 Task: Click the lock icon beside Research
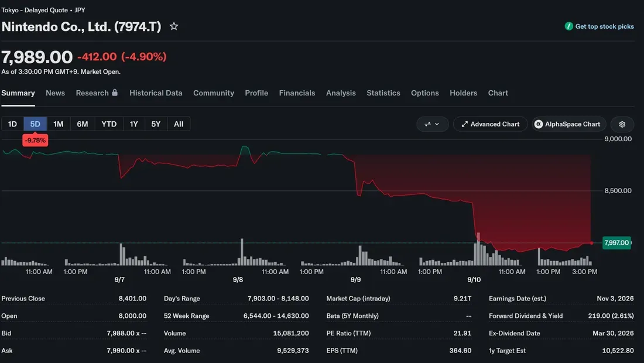coord(115,93)
